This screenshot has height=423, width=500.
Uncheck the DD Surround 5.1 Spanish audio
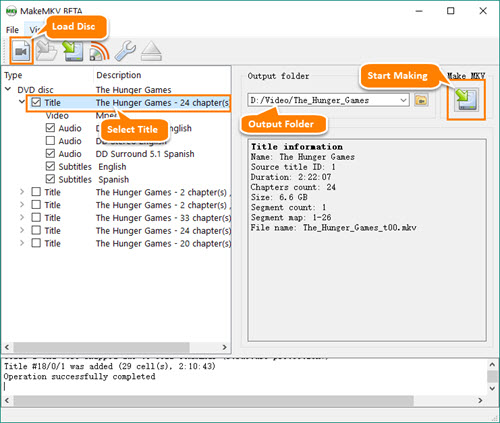(50, 154)
